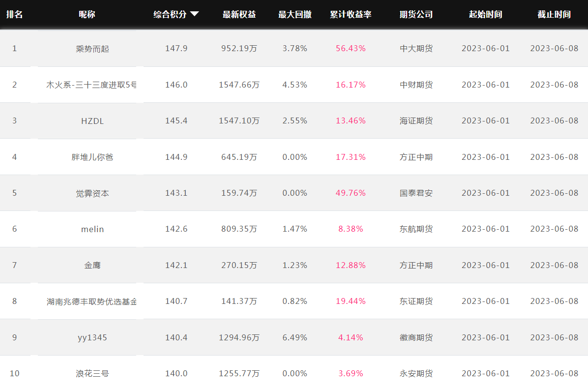588x390 pixels.
Task: Click score 144.9
Action: click(176, 157)
